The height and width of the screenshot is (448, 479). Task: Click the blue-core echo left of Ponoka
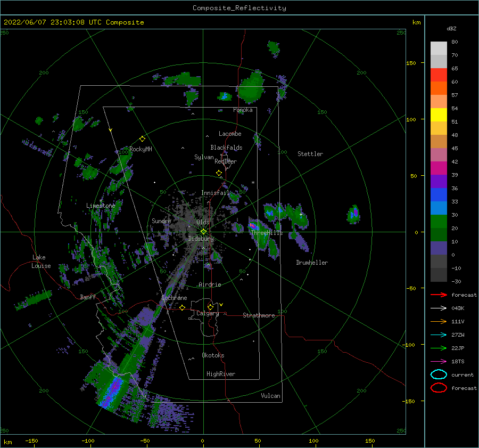pos(225,96)
